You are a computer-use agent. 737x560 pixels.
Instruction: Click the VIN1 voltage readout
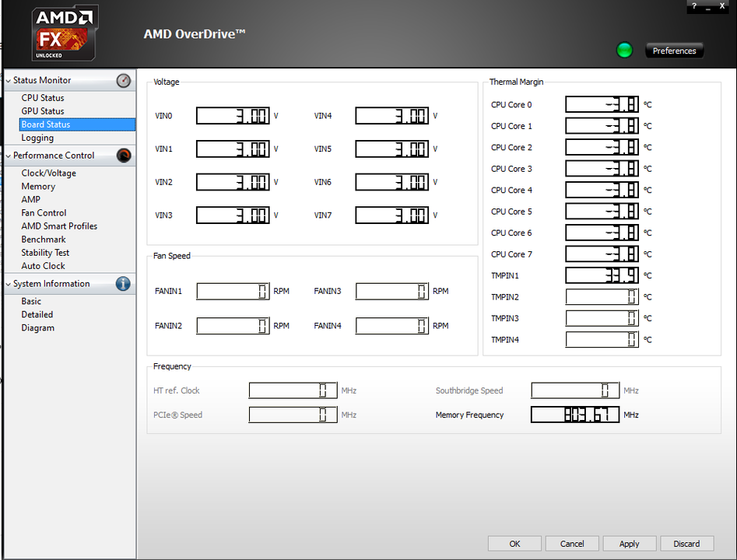(x=233, y=149)
